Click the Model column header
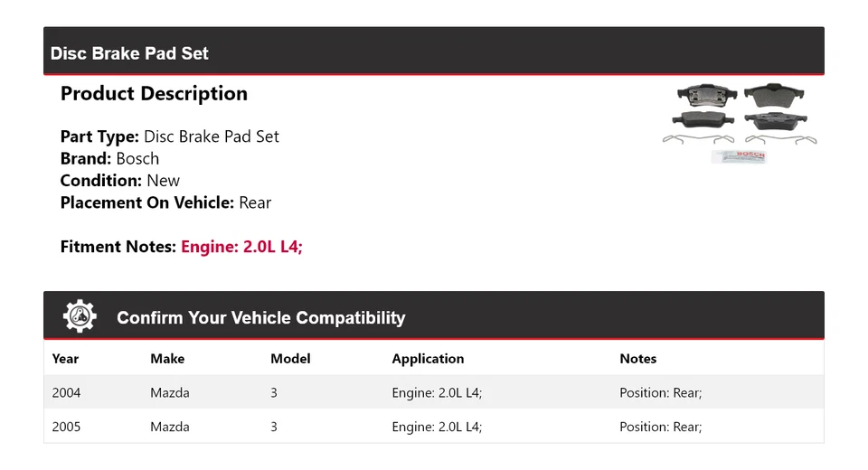Screen dimensions: 868x470 point(290,359)
